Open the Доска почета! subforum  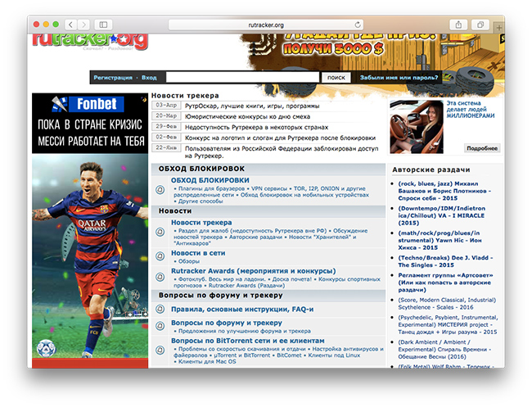(292, 279)
